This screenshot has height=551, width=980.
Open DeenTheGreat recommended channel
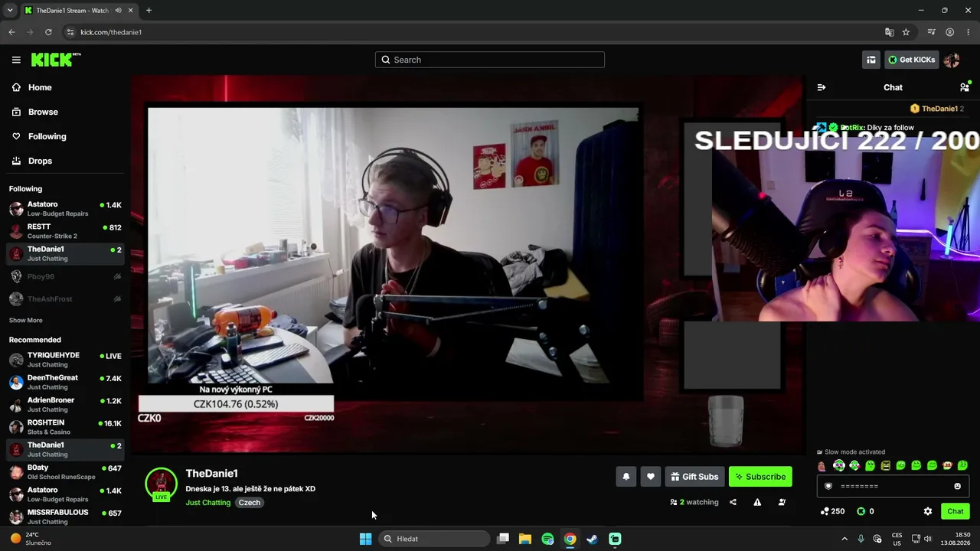[x=64, y=382]
